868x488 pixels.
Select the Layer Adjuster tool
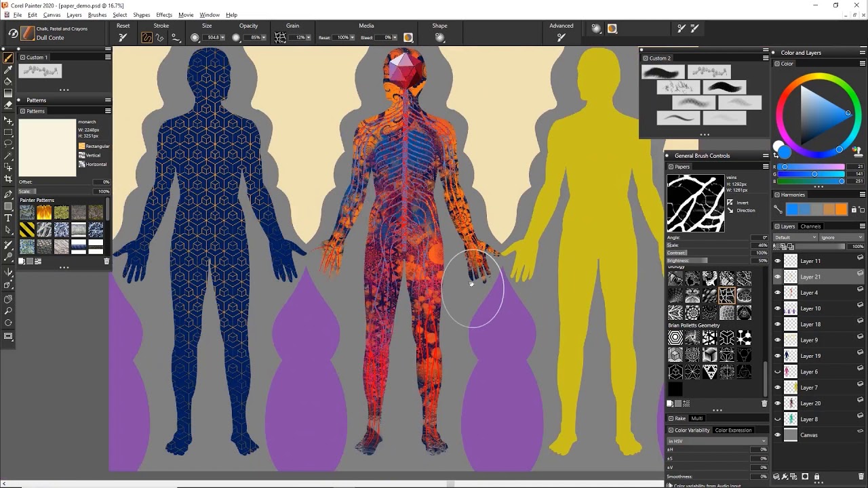click(x=8, y=120)
